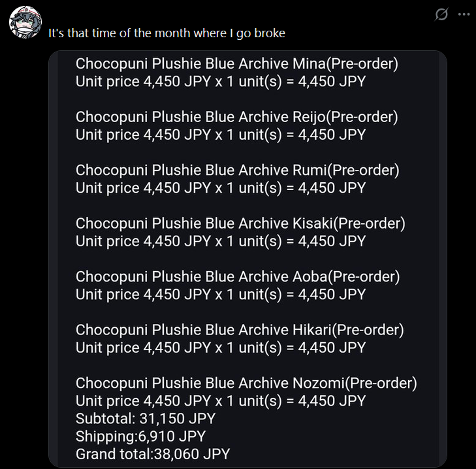Screen dimensions: 476x469
Task: Click the Aoba plushie pre-order line
Action: tap(238, 277)
